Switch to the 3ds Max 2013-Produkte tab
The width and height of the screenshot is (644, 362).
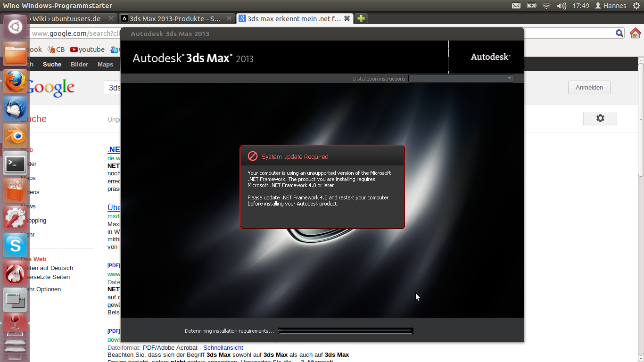(175, 19)
